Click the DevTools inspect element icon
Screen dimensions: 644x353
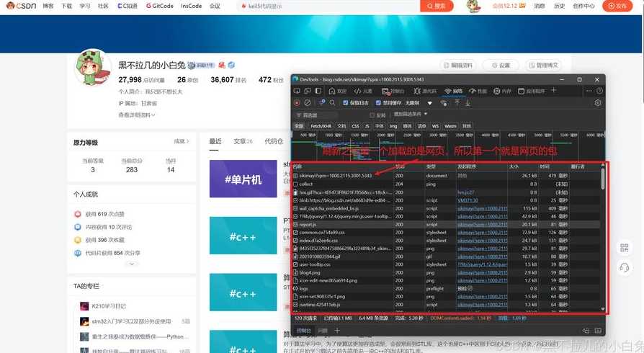click(x=297, y=91)
